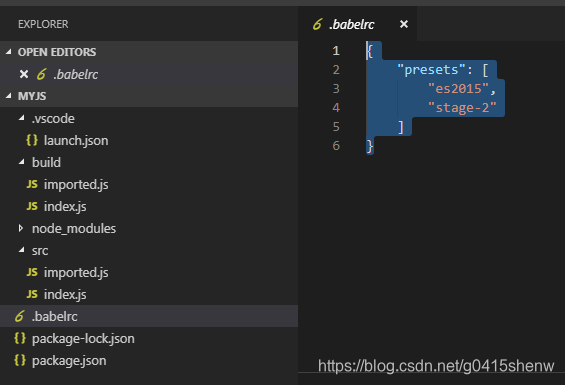Click braces icon of package.json
Screen dimensions: 565x385
point(20,360)
